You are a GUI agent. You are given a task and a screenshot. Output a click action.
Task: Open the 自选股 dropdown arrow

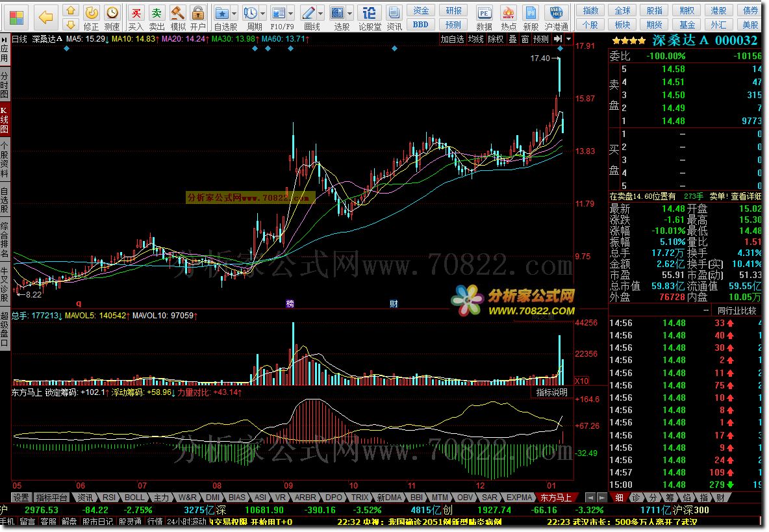(x=234, y=13)
